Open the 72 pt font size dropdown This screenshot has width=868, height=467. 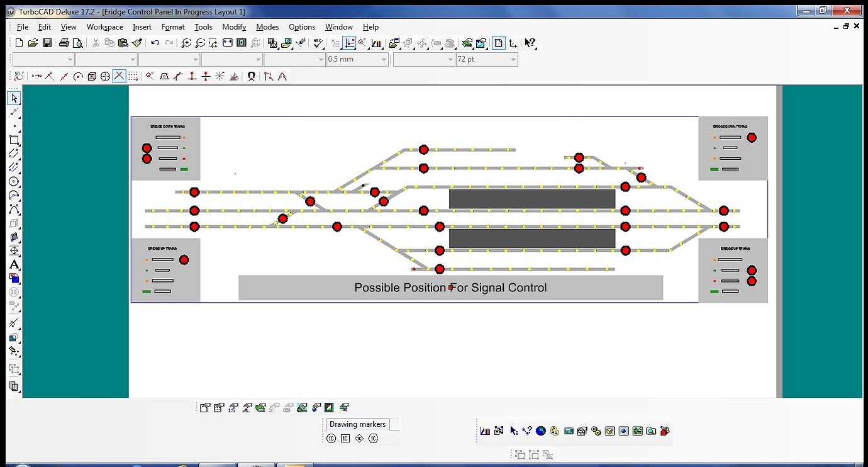tap(512, 59)
